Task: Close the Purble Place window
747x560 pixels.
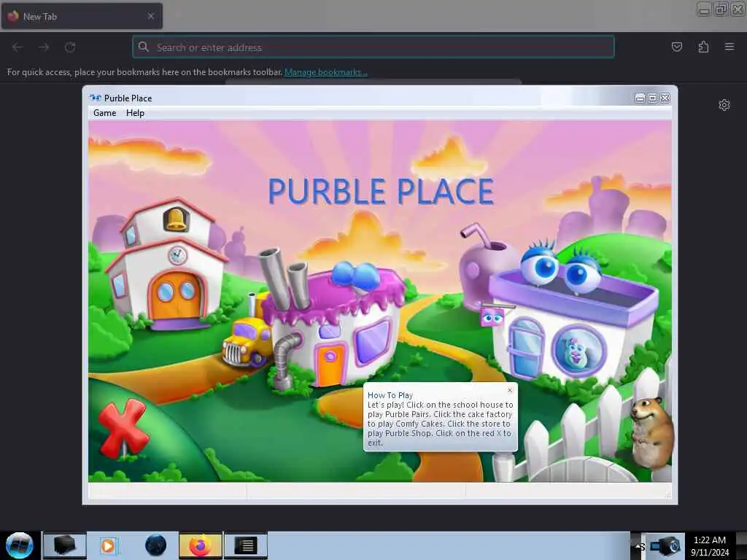Action: (665, 98)
